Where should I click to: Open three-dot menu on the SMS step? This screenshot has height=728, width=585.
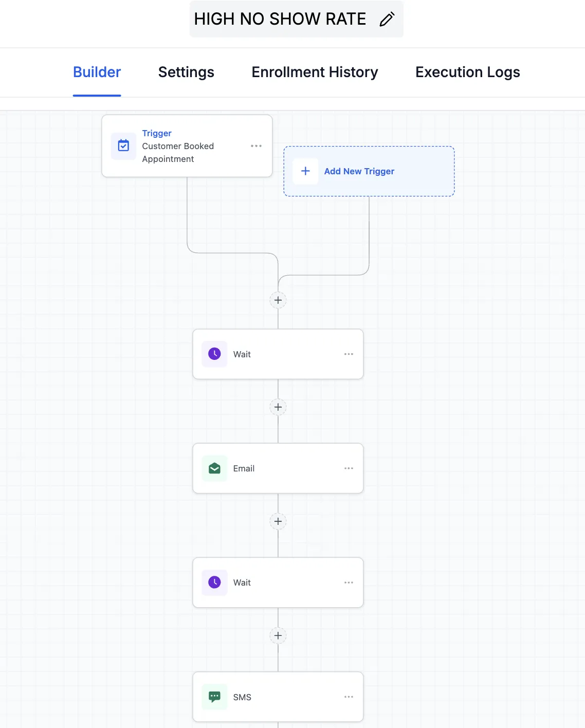(349, 697)
